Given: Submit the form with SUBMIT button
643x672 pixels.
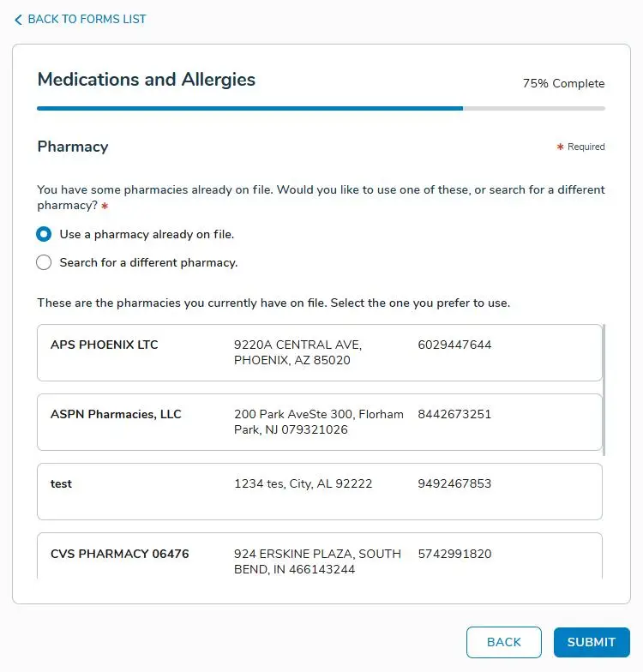Looking at the screenshot, I should (592, 642).
